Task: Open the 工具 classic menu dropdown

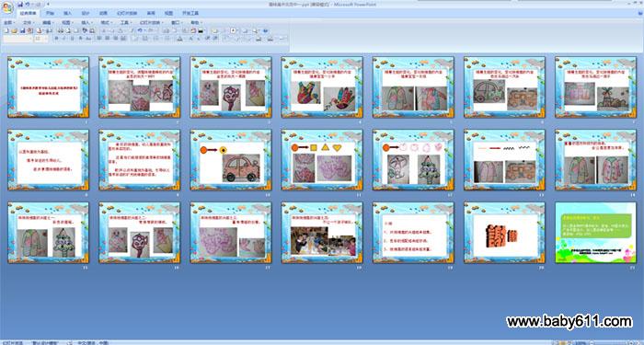Action: point(126,23)
